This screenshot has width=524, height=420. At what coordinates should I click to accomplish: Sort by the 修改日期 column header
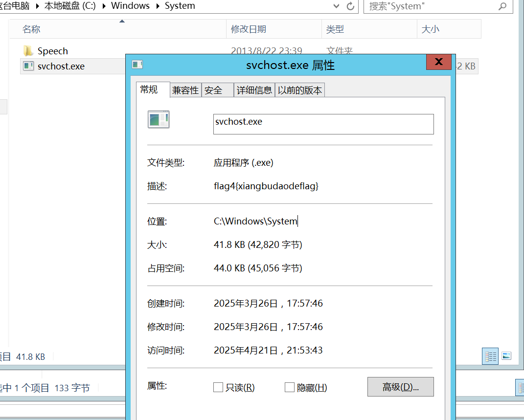[274, 29]
